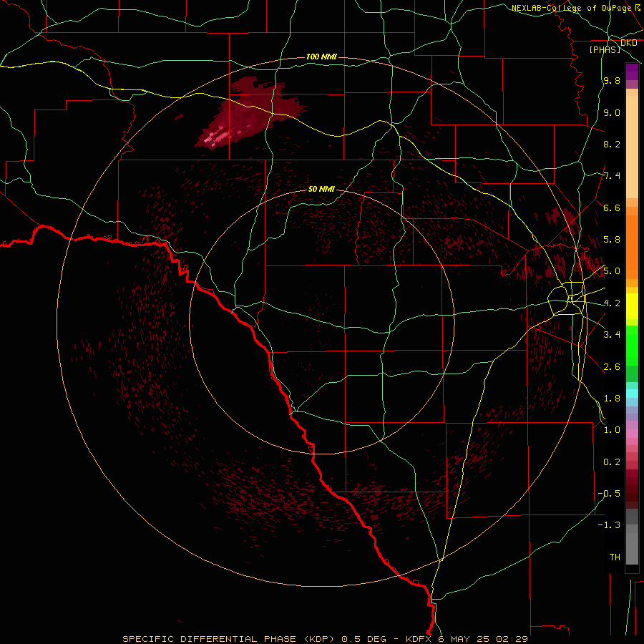Pick the green band on the color scale
This screenshot has width=644, height=644.
point(632,345)
